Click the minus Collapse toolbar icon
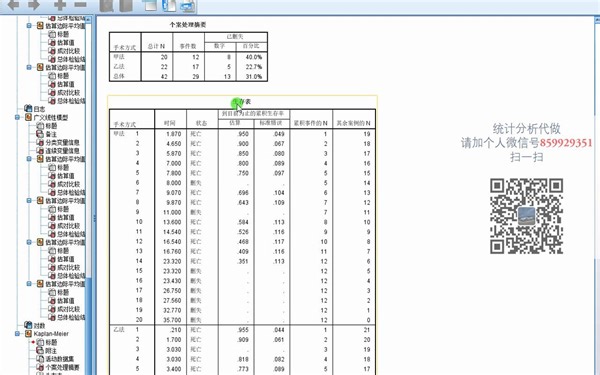 pyautogui.click(x=80, y=5)
